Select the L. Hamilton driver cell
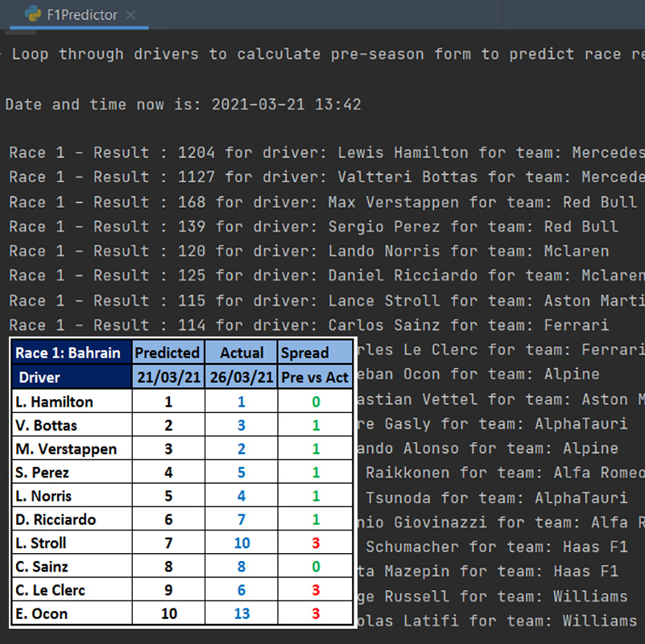The height and width of the screenshot is (644, 645). point(56,402)
